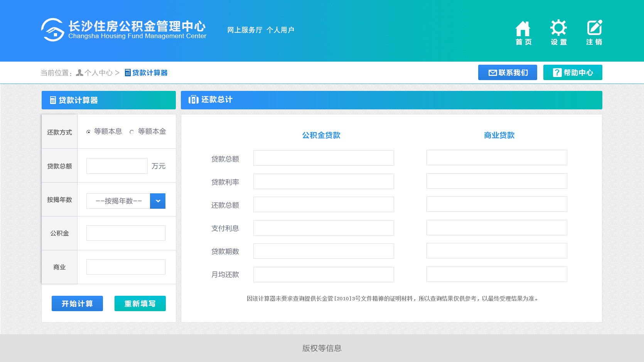Open 贷款计算器 breadcrumb link
644x362 pixels.
tap(150, 73)
